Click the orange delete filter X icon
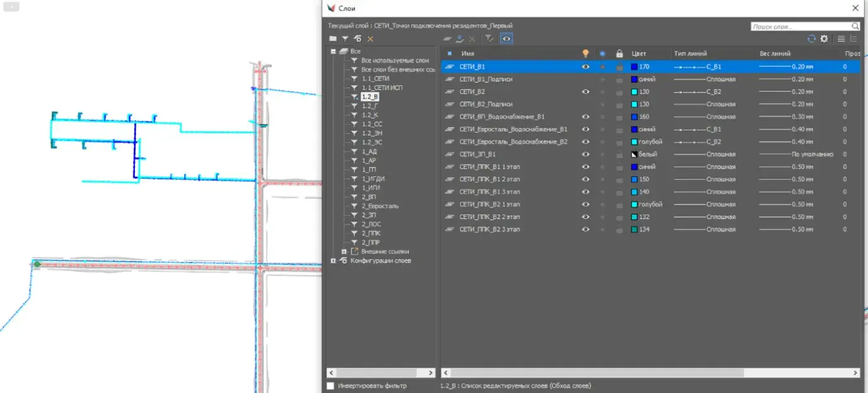 coord(370,38)
